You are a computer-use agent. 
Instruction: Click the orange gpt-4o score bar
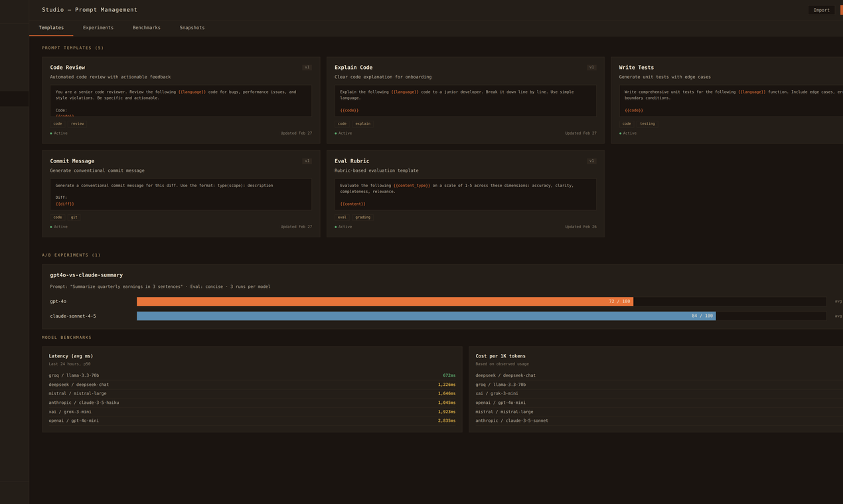[385, 302]
